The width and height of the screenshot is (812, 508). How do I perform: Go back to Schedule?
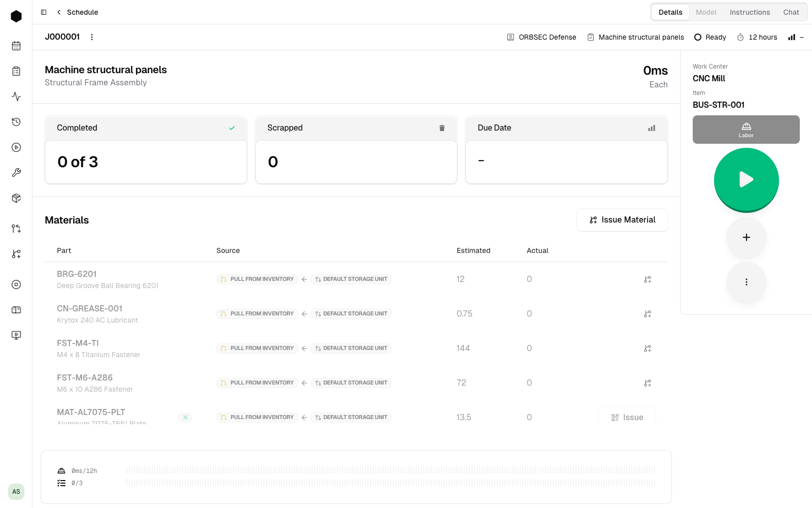(78, 12)
